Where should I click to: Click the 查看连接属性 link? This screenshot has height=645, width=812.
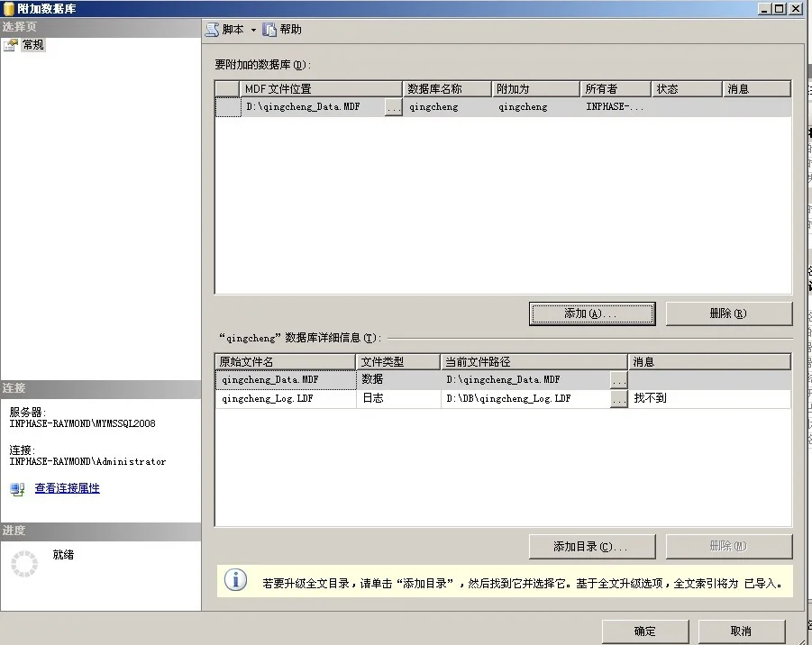67,488
